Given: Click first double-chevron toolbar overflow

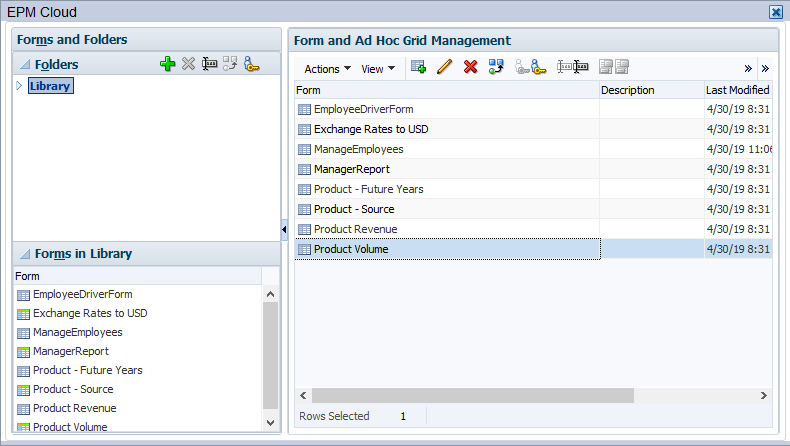Looking at the screenshot, I should pos(748,69).
